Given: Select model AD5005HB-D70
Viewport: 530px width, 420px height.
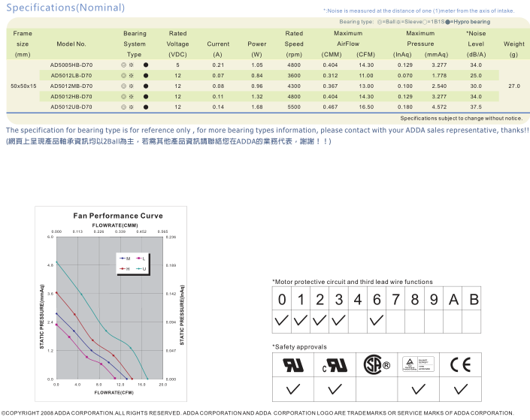Looking at the screenshot, I should point(71,65).
